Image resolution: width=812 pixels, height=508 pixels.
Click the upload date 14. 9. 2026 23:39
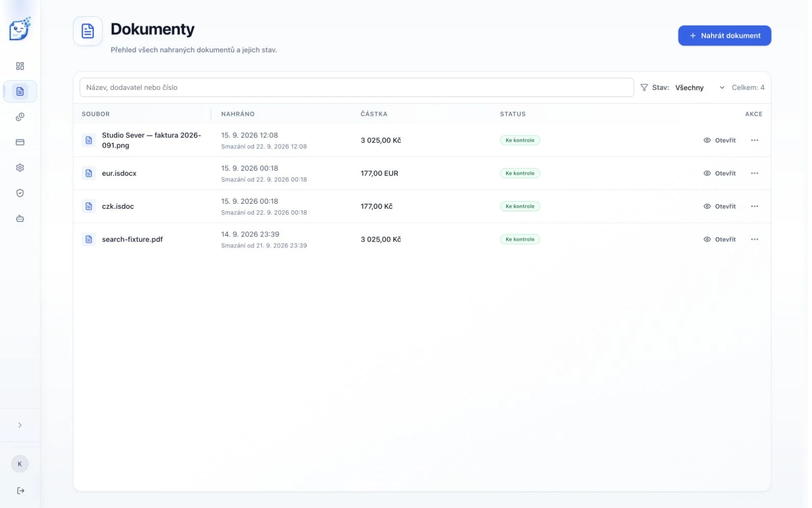[x=250, y=234]
